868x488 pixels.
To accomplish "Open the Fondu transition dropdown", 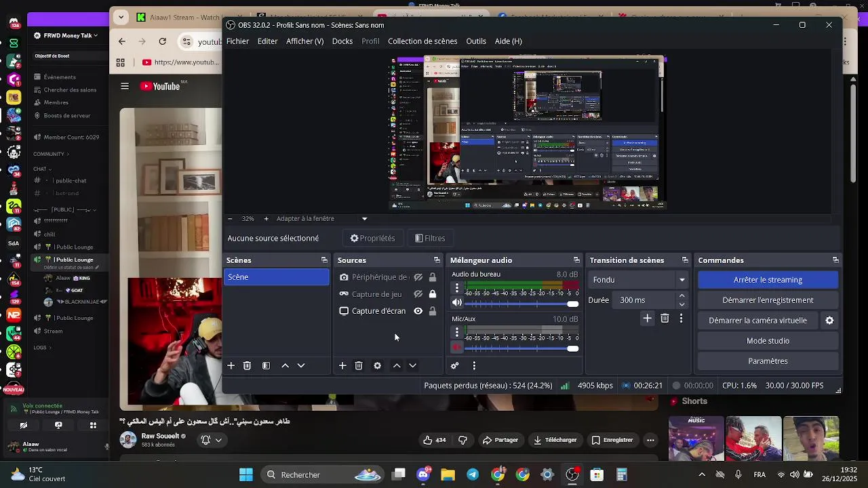I will pyautogui.click(x=638, y=279).
